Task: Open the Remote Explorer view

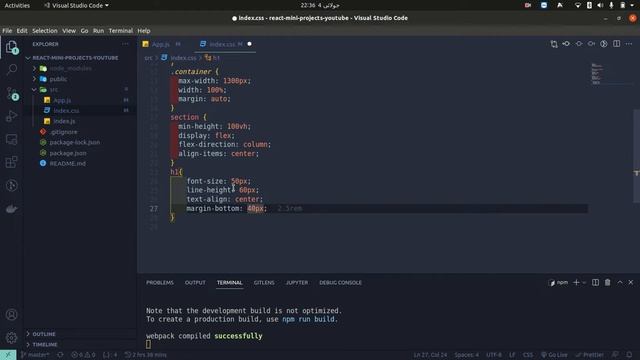Action: pyautogui.click(x=11, y=140)
